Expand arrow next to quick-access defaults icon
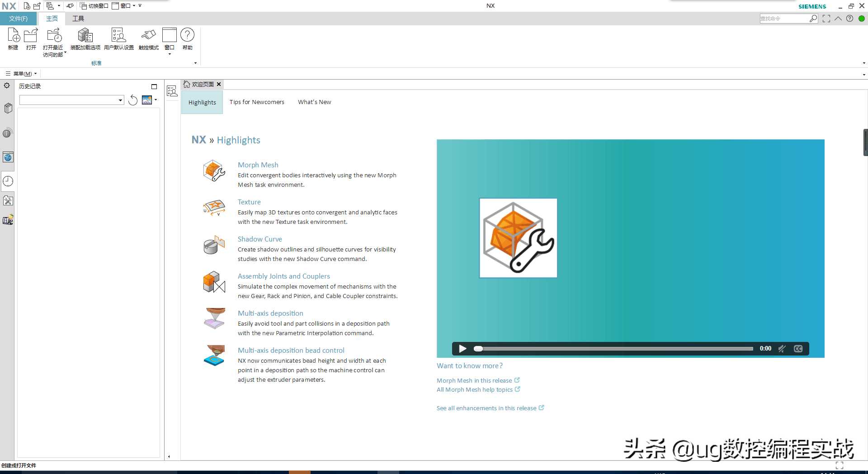This screenshot has width=868, height=474. coord(59,6)
